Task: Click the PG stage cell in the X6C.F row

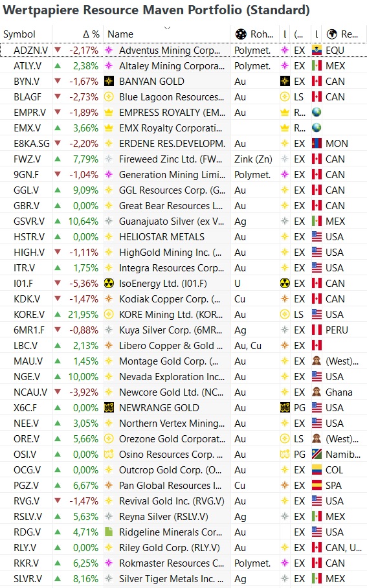Action: (x=300, y=408)
